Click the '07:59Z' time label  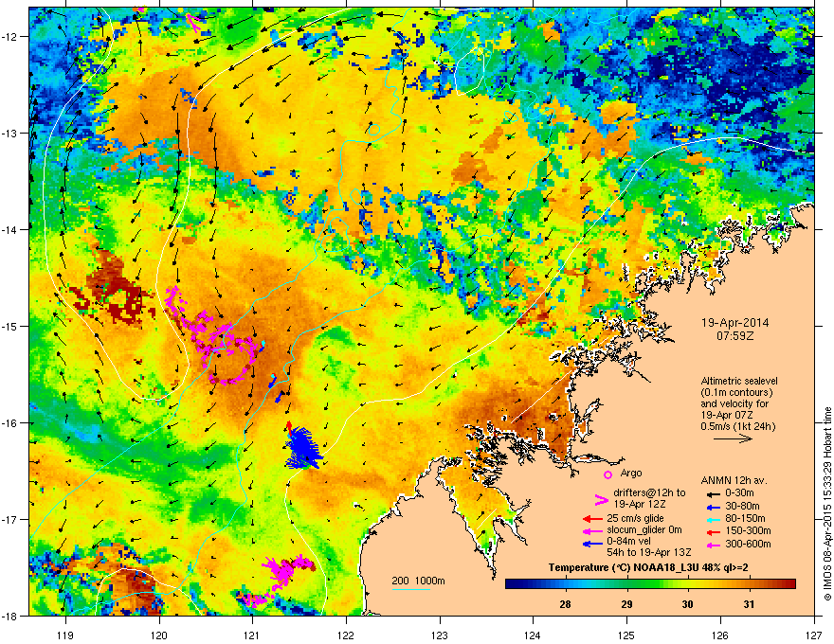point(735,336)
